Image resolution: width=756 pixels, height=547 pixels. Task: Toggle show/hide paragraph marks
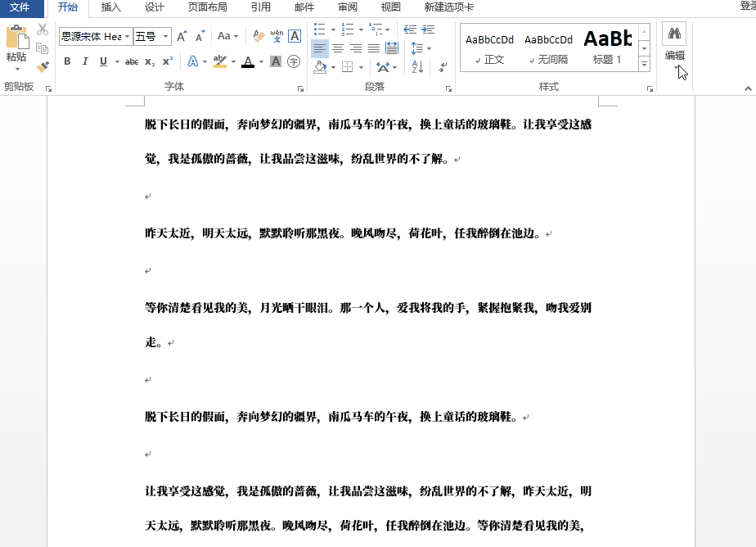443,66
